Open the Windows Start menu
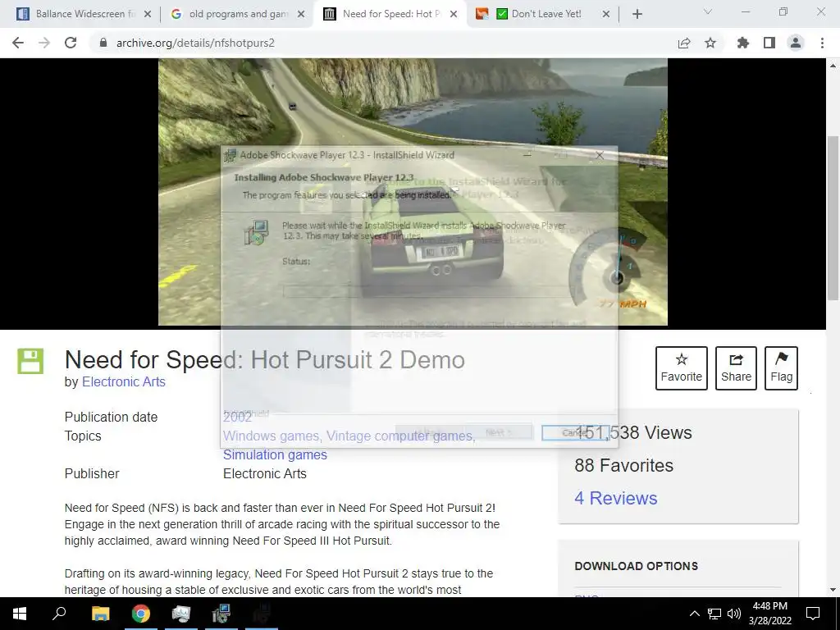This screenshot has width=840, height=630. point(20,614)
